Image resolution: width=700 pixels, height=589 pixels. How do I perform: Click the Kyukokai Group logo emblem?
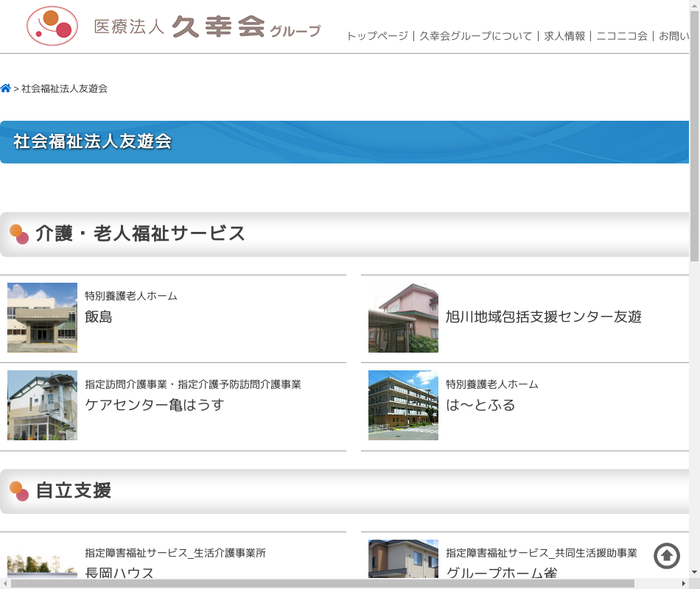point(52,27)
